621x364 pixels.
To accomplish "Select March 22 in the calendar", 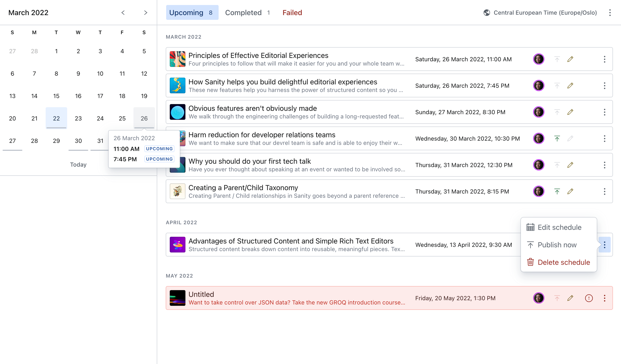I will point(56,118).
